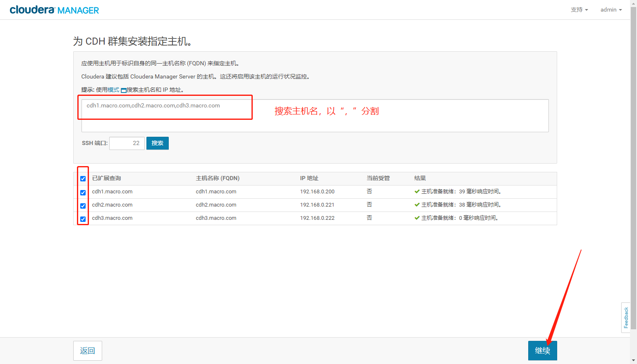Click the popup icon next to 模式
Screen dimensions: 637x364
click(123, 90)
